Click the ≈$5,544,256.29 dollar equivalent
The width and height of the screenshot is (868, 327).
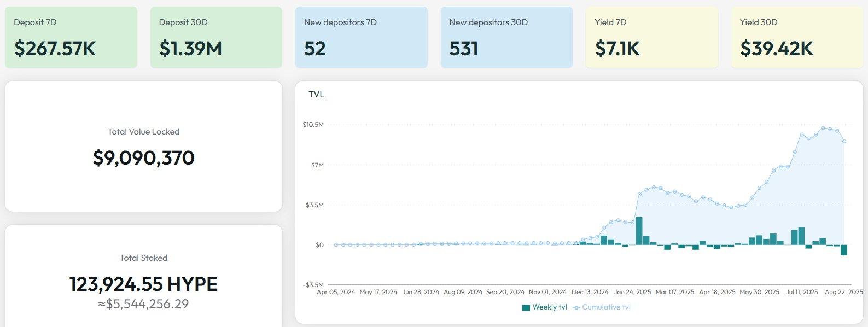pyautogui.click(x=143, y=304)
